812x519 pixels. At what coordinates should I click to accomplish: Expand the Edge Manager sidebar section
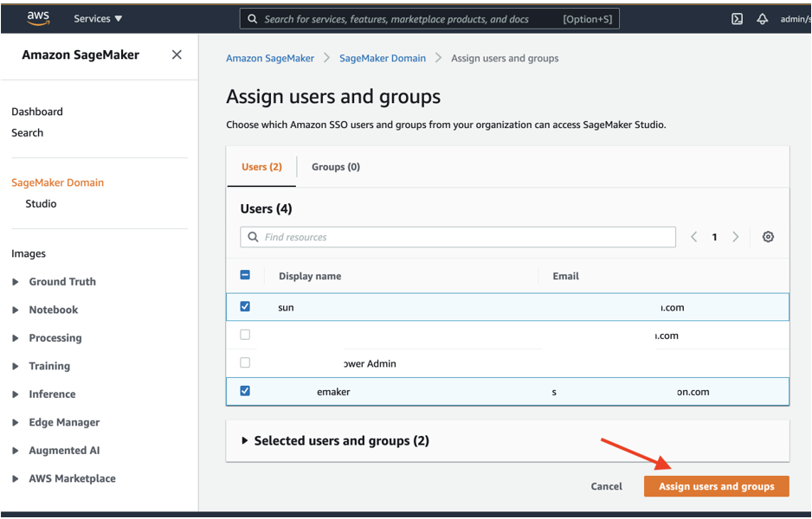click(16, 422)
